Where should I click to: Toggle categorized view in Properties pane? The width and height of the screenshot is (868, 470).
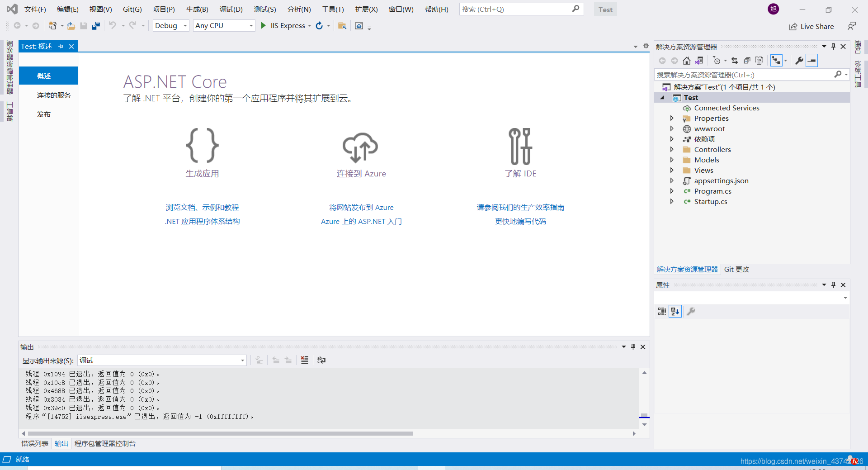click(662, 311)
